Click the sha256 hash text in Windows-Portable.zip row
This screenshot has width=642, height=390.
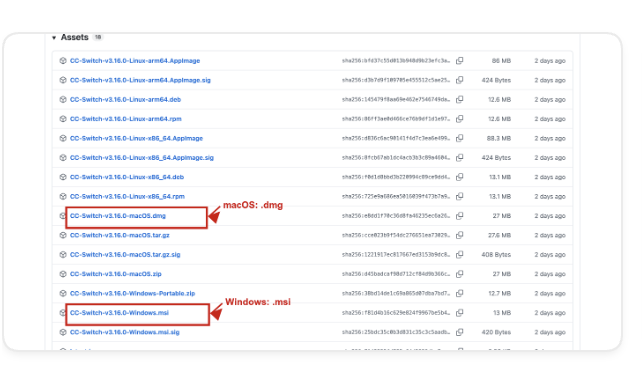(396, 293)
